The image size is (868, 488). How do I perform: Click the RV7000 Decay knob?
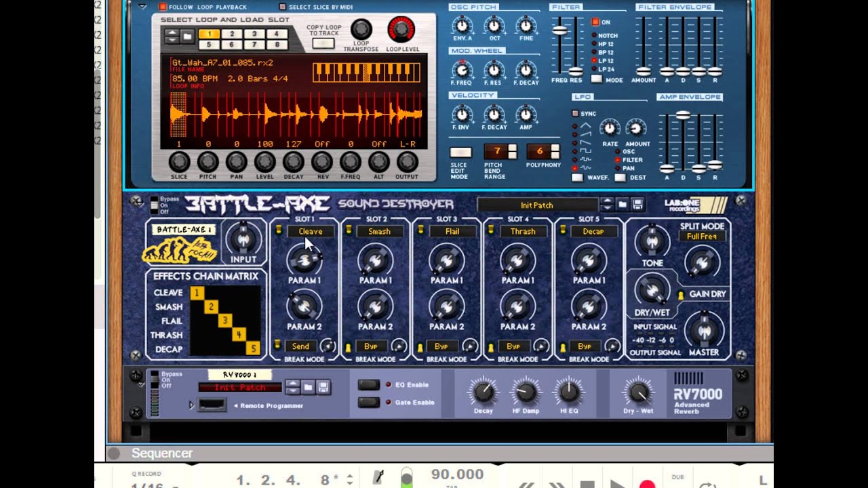[x=483, y=392]
